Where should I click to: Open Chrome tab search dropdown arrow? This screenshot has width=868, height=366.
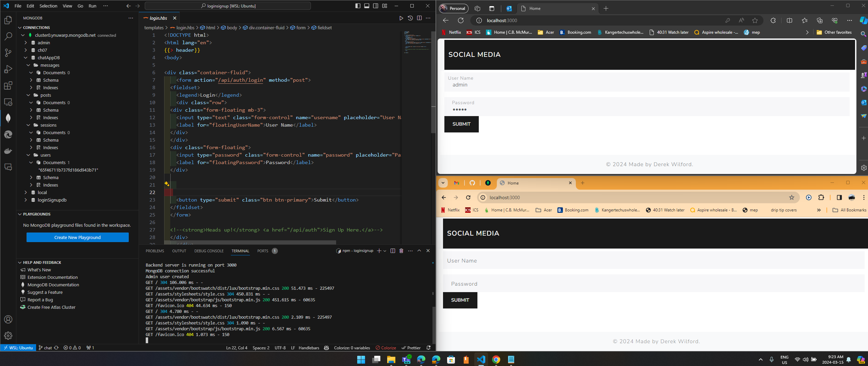(x=443, y=183)
